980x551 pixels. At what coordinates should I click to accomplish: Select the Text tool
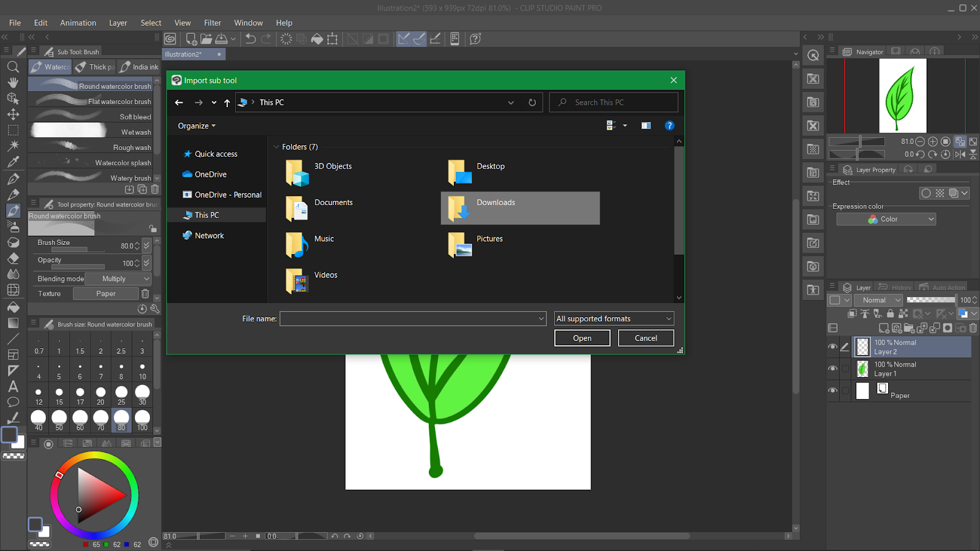tap(13, 386)
